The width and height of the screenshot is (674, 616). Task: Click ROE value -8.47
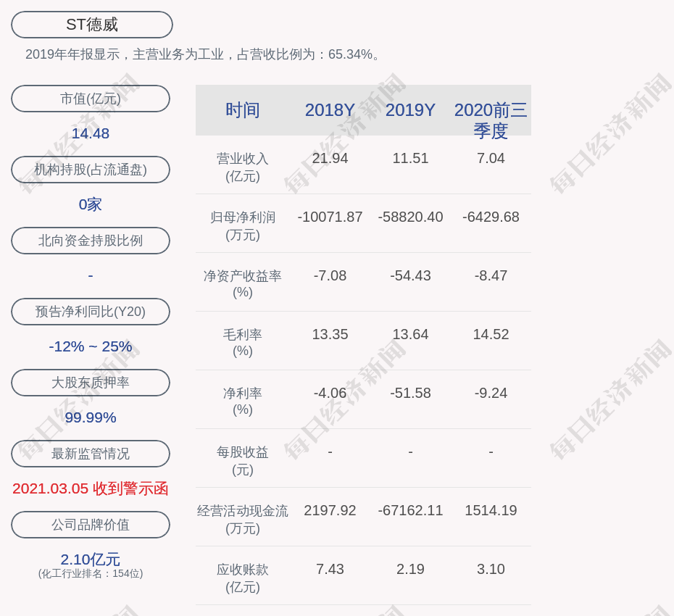point(491,276)
